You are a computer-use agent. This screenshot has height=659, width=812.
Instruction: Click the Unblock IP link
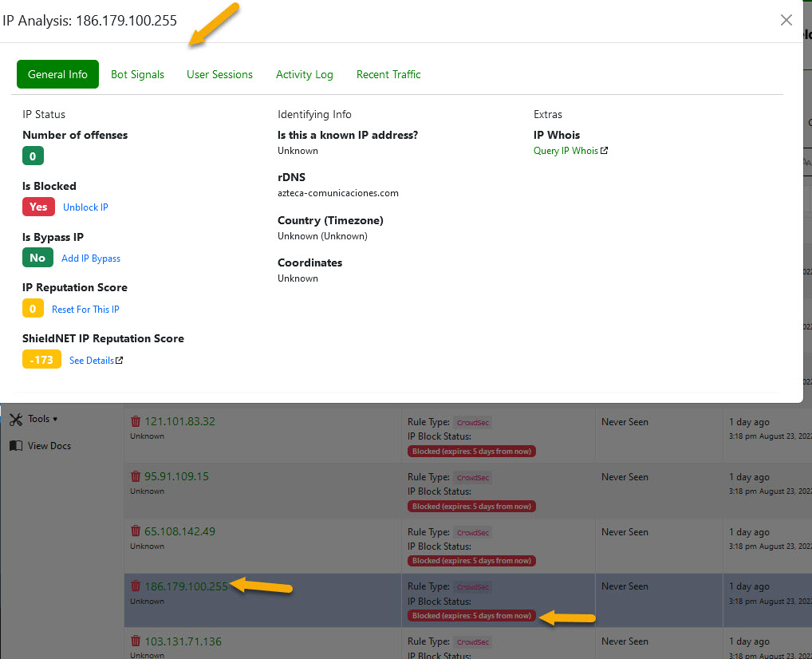(85, 207)
